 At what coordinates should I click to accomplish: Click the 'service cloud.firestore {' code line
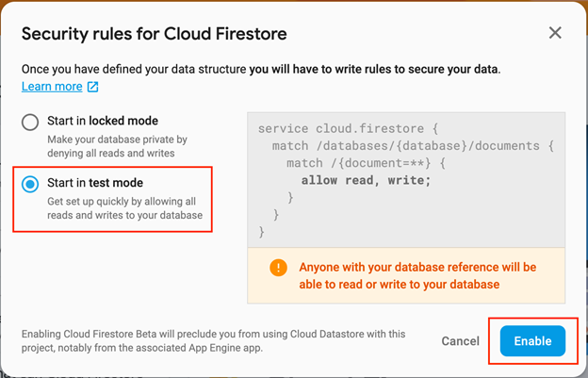click(x=348, y=128)
